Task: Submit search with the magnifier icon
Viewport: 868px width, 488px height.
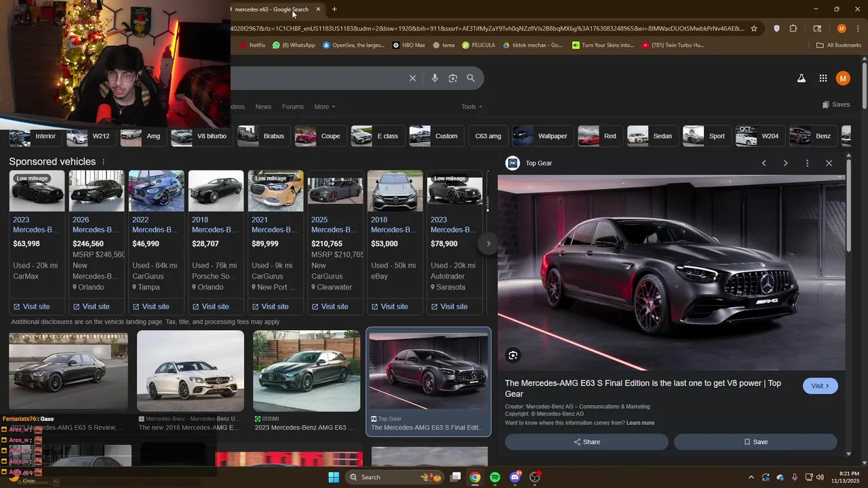Action: coord(471,78)
